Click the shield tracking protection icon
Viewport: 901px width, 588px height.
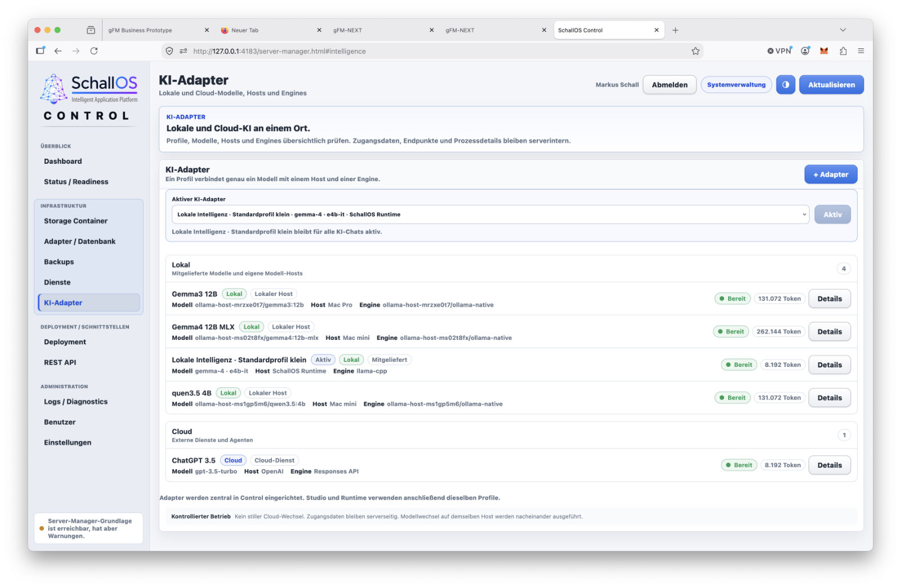(x=169, y=51)
